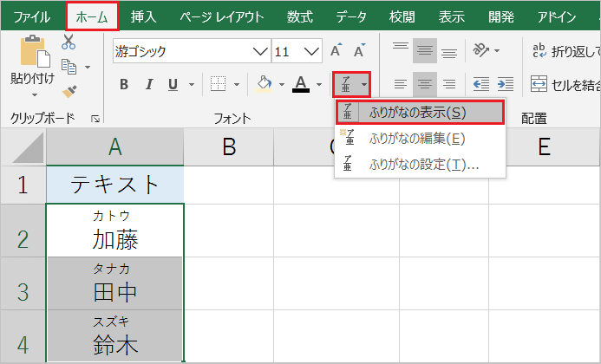Viewport: 601px width, 364px height.
Task: Select cell containing テキスト
Action: 115,185
